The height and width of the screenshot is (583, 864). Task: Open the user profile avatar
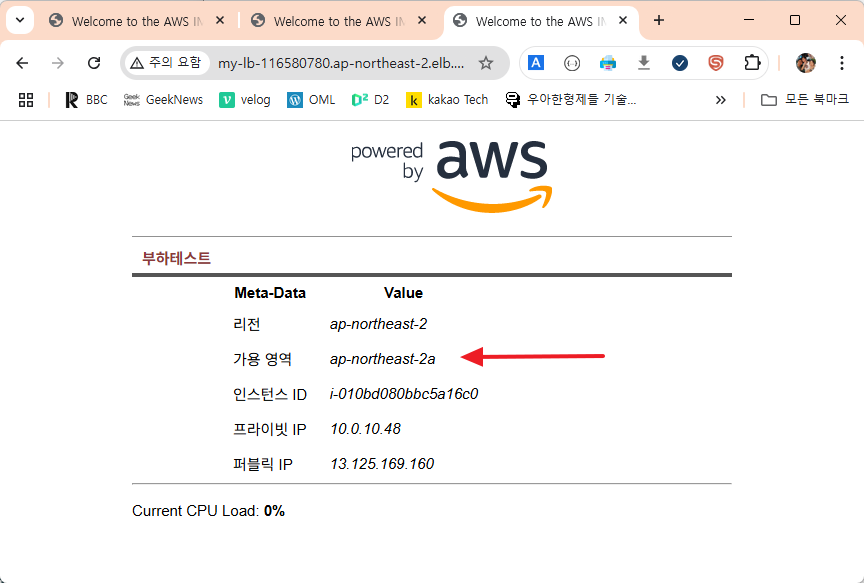806,63
